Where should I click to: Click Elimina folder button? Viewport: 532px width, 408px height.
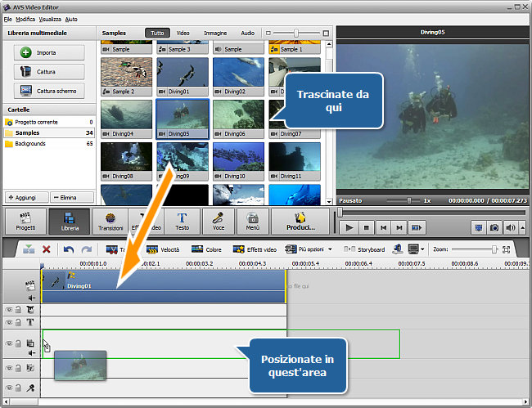click(x=72, y=197)
